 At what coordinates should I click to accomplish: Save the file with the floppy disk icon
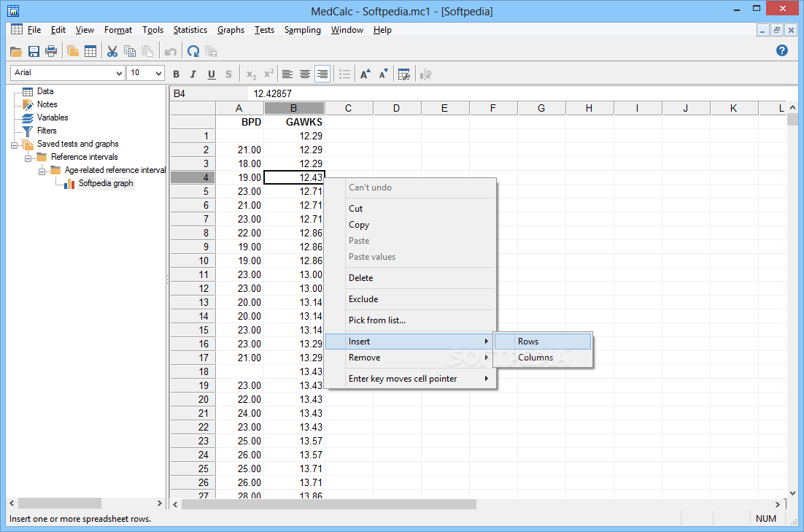tap(34, 51)
